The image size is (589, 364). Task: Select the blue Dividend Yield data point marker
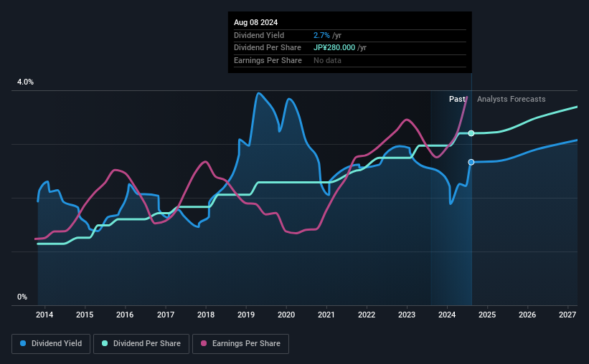tap(471, 162)
